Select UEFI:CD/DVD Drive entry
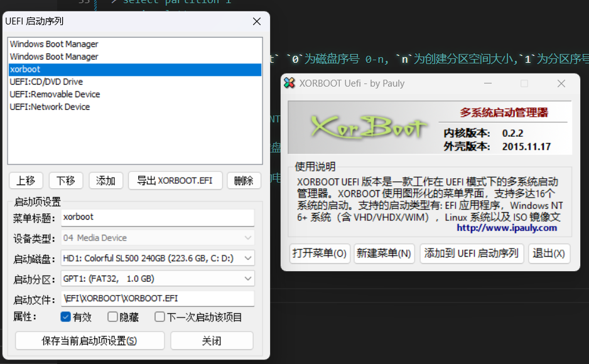Viewport: 589px width, 364px height. click(135, 82)
